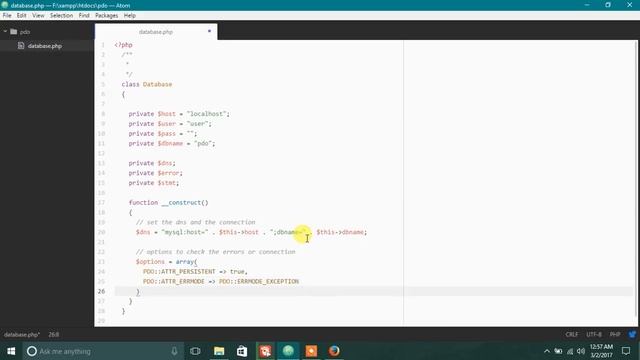640x360 pixels.
Task: Click the __construct function name
Action: pos(181,202)
